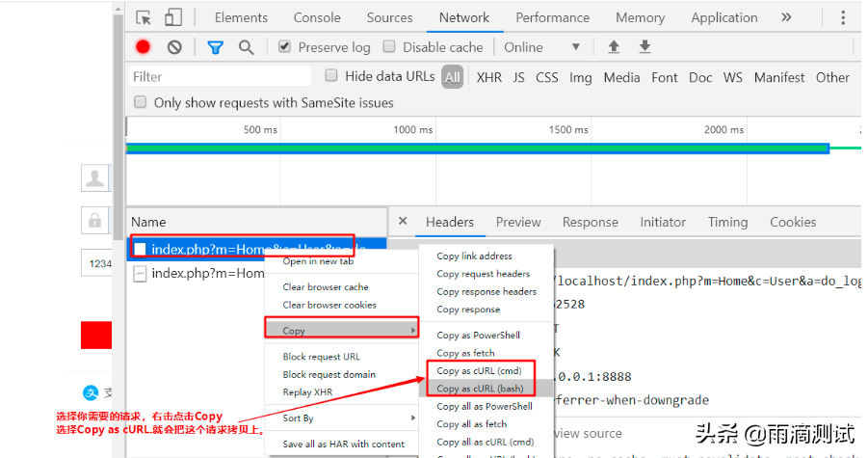The height and width of the screenshot is (458, 868).
Task: Expand the Sort By submenu
Action: 342,418
